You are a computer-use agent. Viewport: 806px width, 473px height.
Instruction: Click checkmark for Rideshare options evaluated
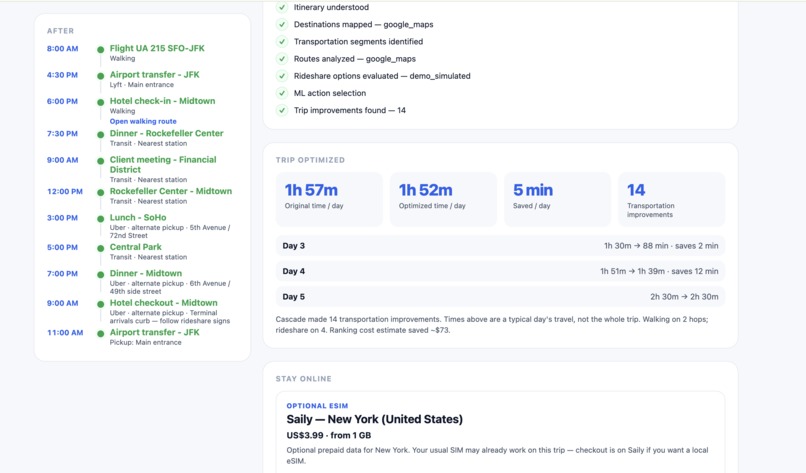click(282, 76)
